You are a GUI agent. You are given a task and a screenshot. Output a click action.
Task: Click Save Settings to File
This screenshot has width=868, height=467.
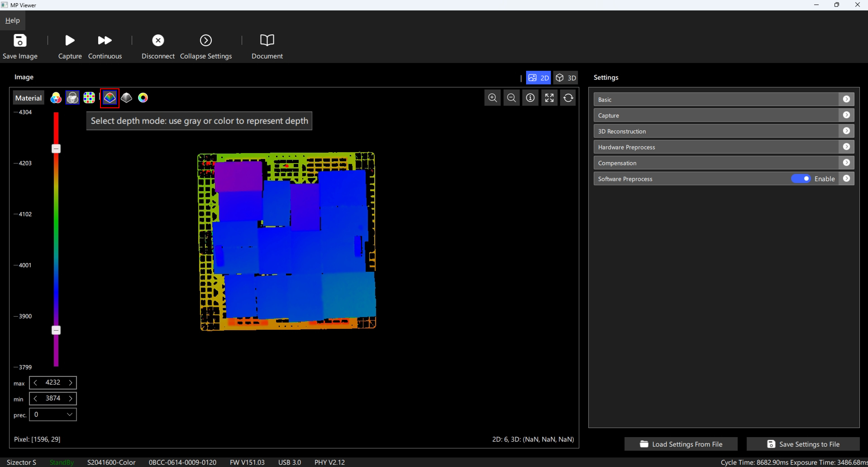pyautogui.click(x=803, y=444)
